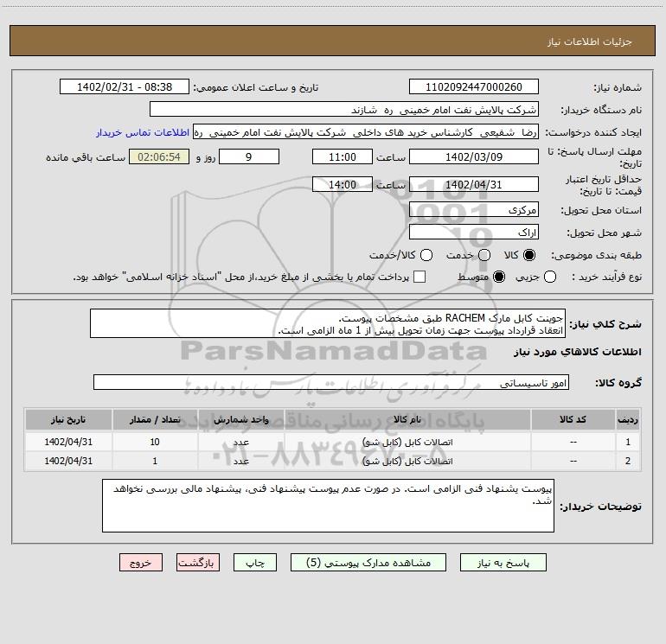
Task: Select the کالا radio button
Action: point(529,255)
